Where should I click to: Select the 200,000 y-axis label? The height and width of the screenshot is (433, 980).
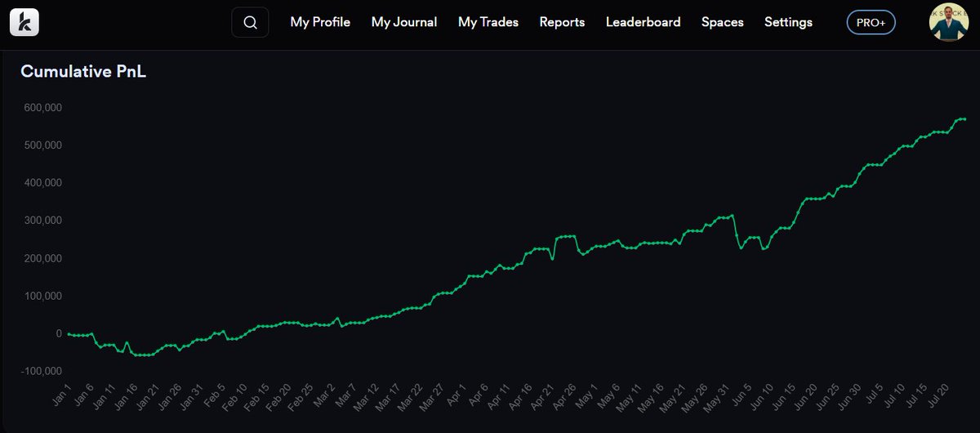43,258
